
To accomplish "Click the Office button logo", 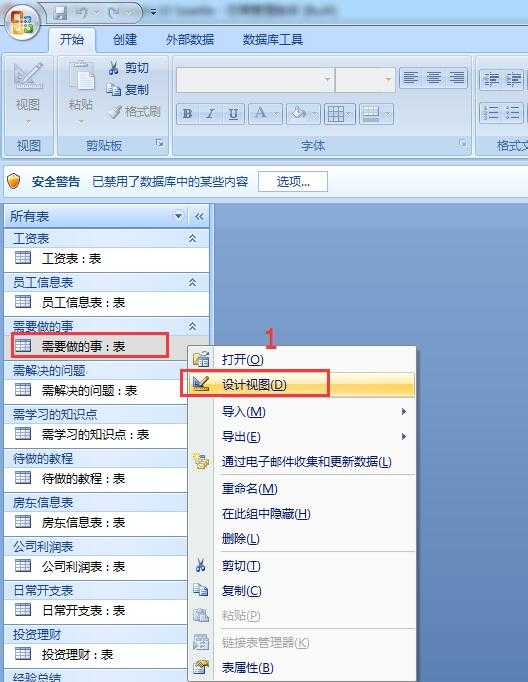I will [x=22, y=22].
